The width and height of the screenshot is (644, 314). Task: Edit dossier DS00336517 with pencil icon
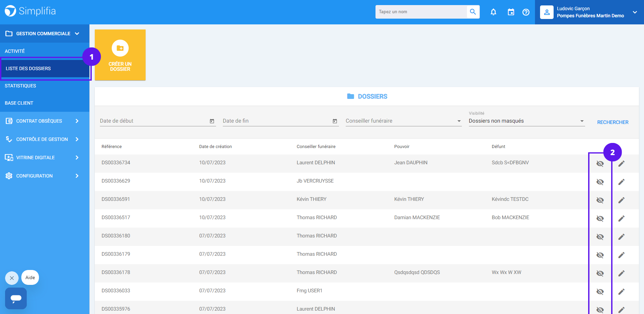point(621,218)
